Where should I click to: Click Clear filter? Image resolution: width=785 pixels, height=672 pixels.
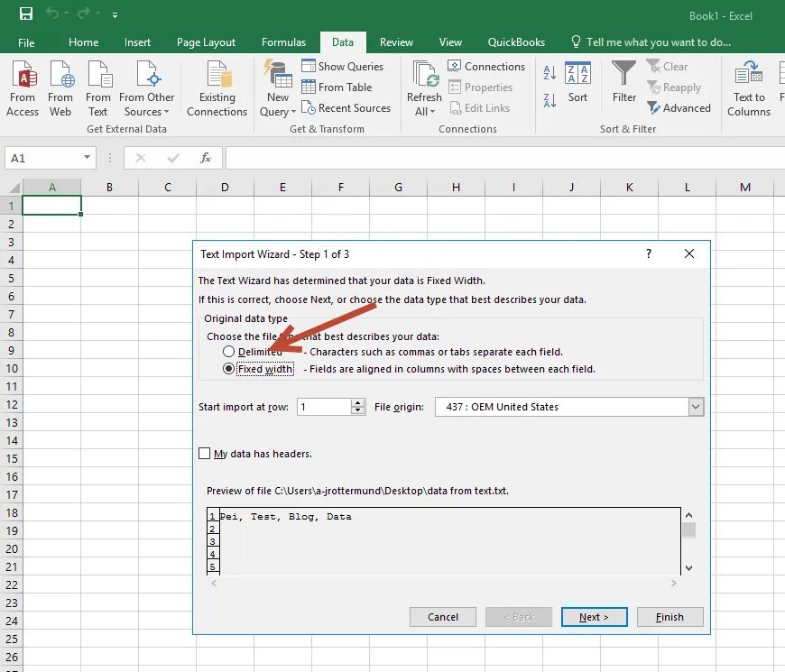pos(668,67)
